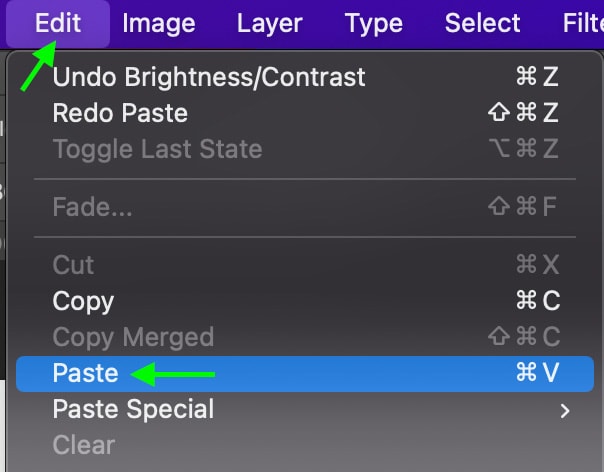
Task: Choose Redo Paste from Edit menu
Action: 120,113
